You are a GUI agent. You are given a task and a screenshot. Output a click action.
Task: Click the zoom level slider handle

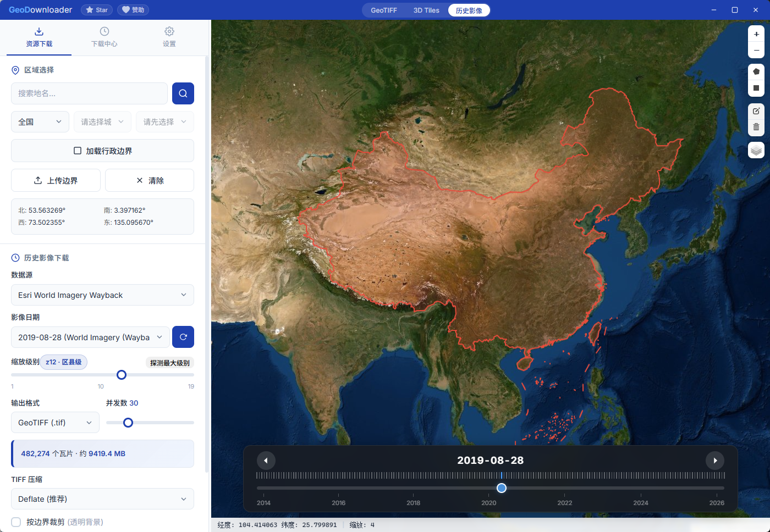(x=122, y=375)
